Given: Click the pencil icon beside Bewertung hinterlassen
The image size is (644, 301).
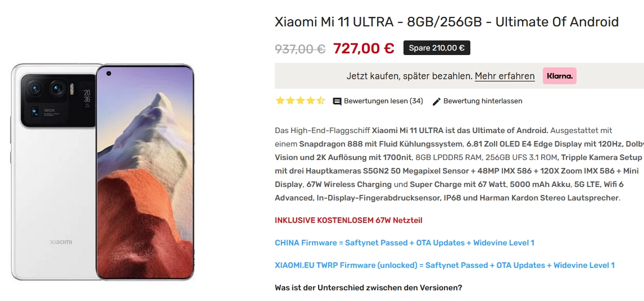Looking at the screenshot, I should click(437, 102).
